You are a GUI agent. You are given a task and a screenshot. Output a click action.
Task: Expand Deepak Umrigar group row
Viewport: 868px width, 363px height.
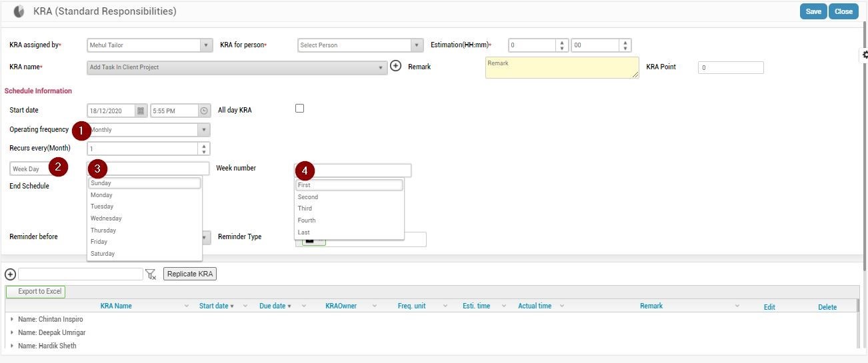(x=12, y=333)
